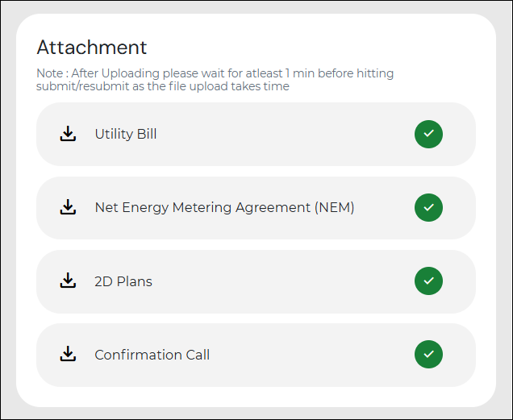Click empty area of 2D Plans row
The width and height of the screenshot is (513, 420).
click(x=282, y=281)
